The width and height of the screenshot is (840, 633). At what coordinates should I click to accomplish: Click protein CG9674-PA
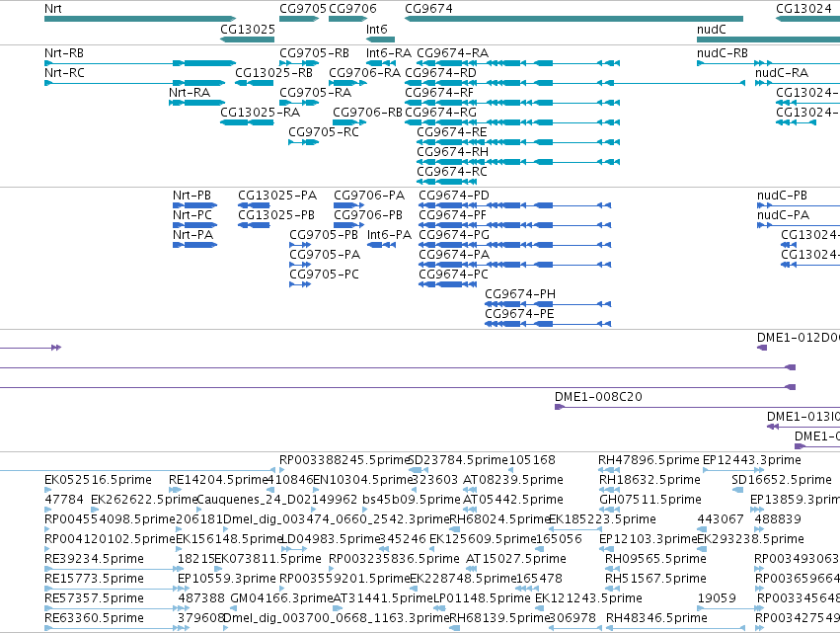coord(454,255)
